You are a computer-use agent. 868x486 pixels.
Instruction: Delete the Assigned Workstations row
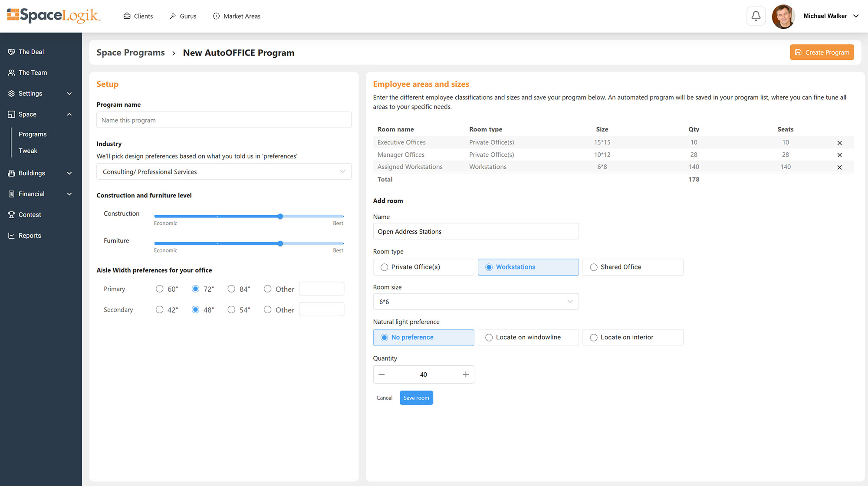839,167
